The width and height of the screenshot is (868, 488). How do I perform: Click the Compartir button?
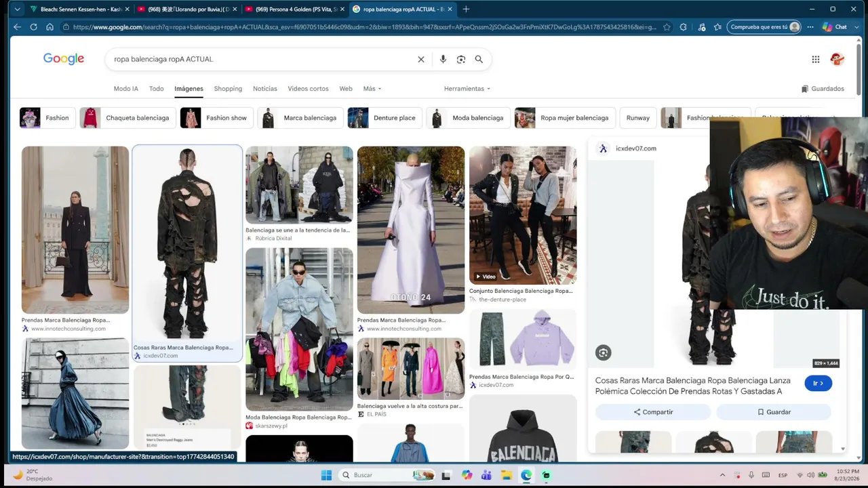pos(653,412)
